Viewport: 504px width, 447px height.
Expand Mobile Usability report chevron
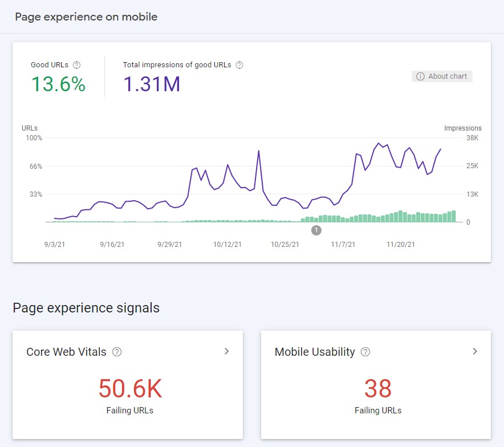click(x=475, y=351)
